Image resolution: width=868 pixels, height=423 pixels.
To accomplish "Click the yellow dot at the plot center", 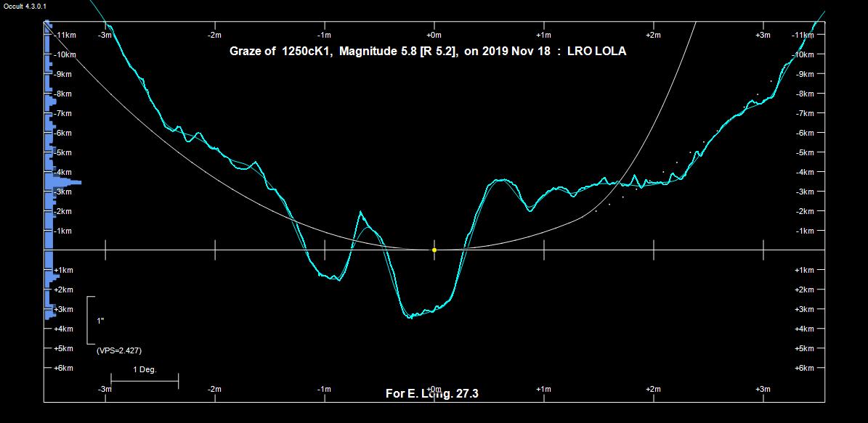I will click(x=434, y=250).
